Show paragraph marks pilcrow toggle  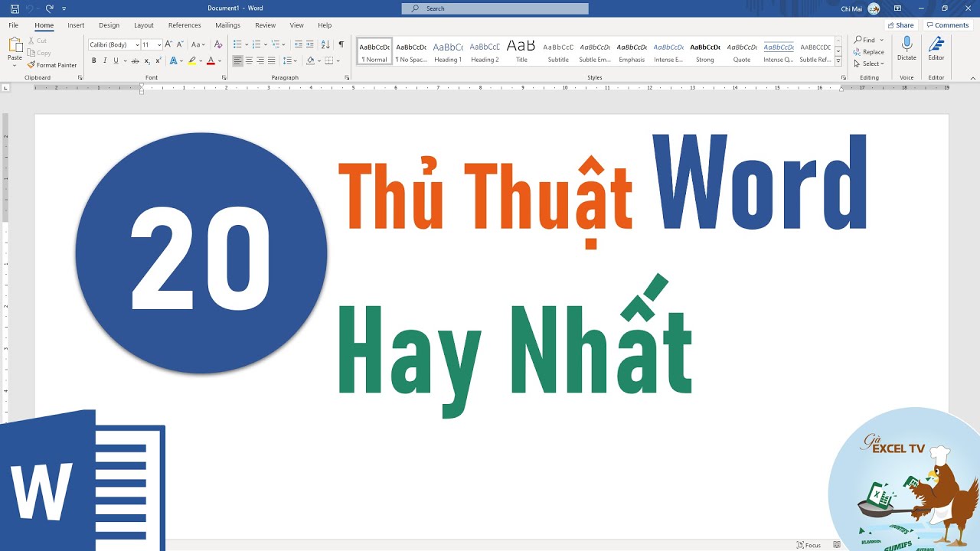341,44
